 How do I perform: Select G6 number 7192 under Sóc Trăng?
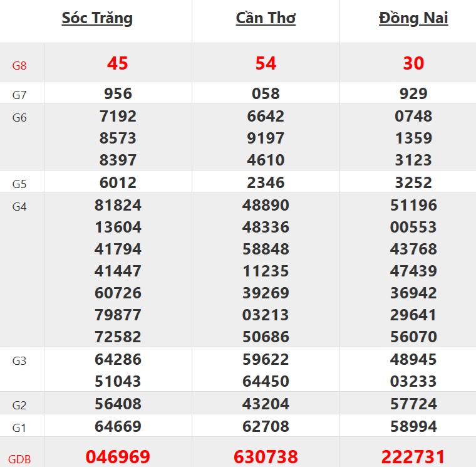118,117
